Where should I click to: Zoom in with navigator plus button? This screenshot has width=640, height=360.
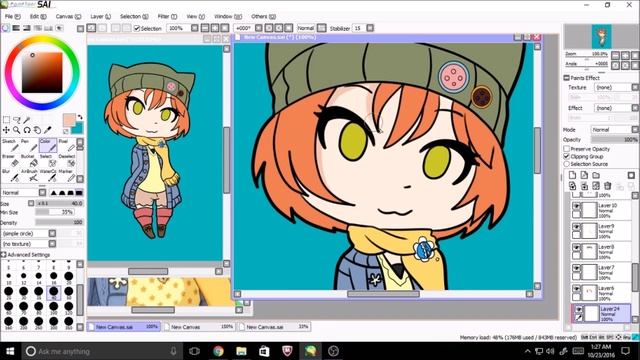click(x=625, y=55)
